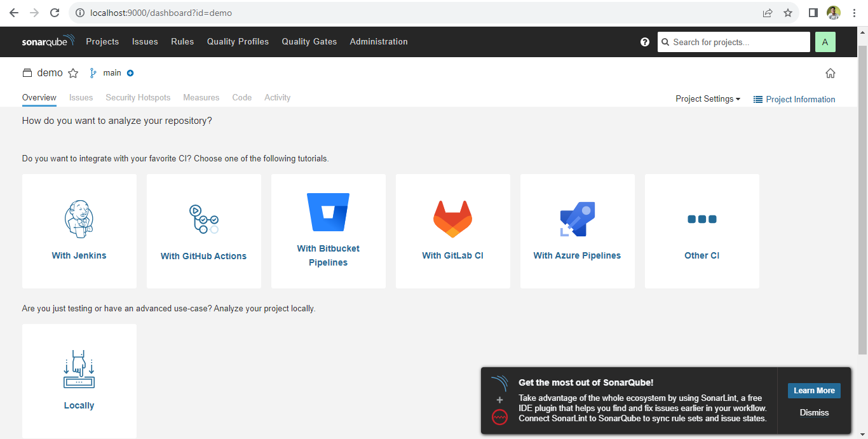Click the browser share icon
The image size is (868, 439).
point(768,13)
